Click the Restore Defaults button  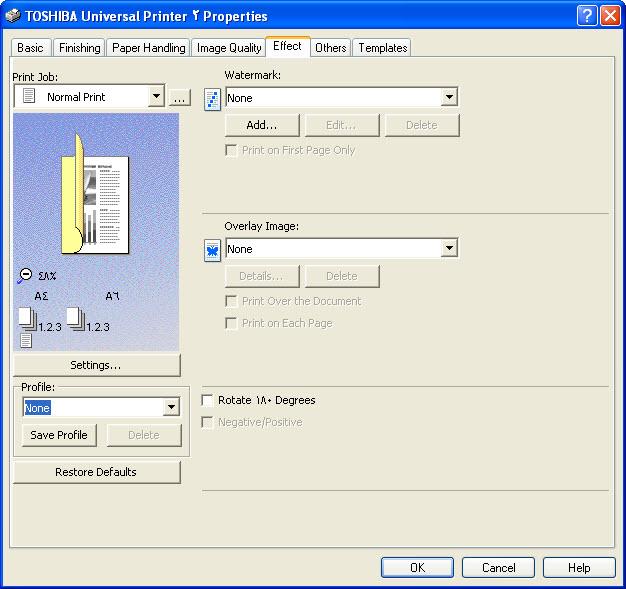coord(97,472)
